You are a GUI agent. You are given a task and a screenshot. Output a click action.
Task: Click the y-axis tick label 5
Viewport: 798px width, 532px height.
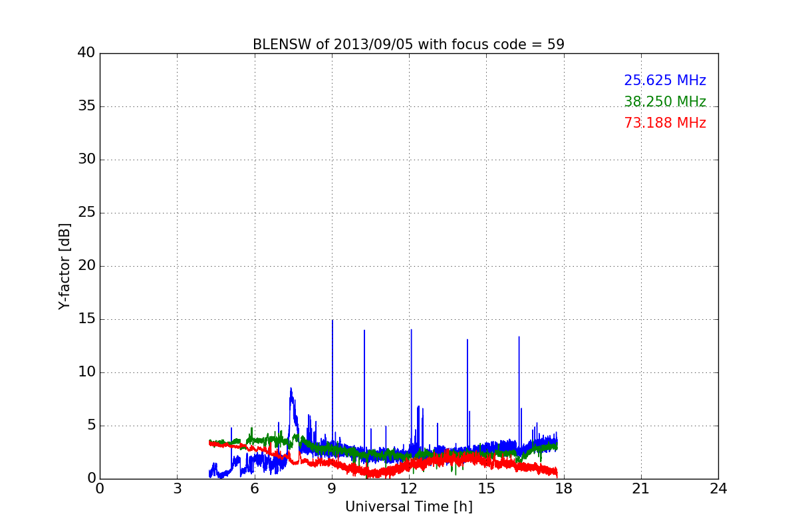coord(90,426)
